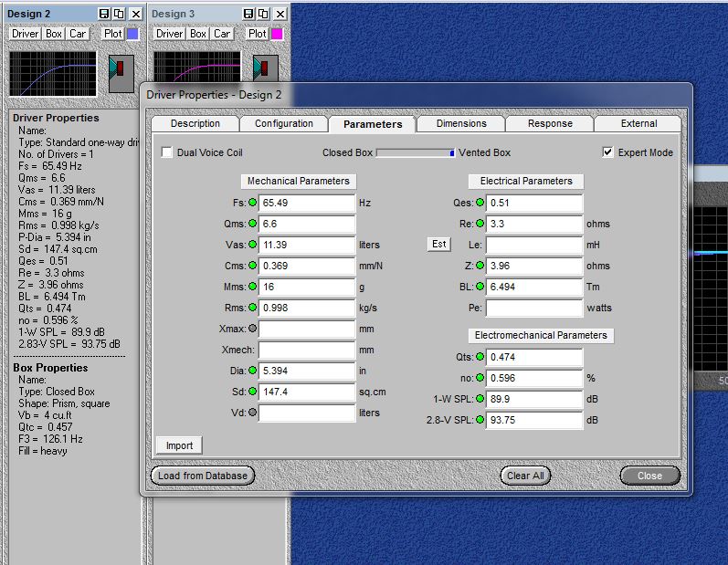Click the Qts field showing 0.474

tap(534, 357)
